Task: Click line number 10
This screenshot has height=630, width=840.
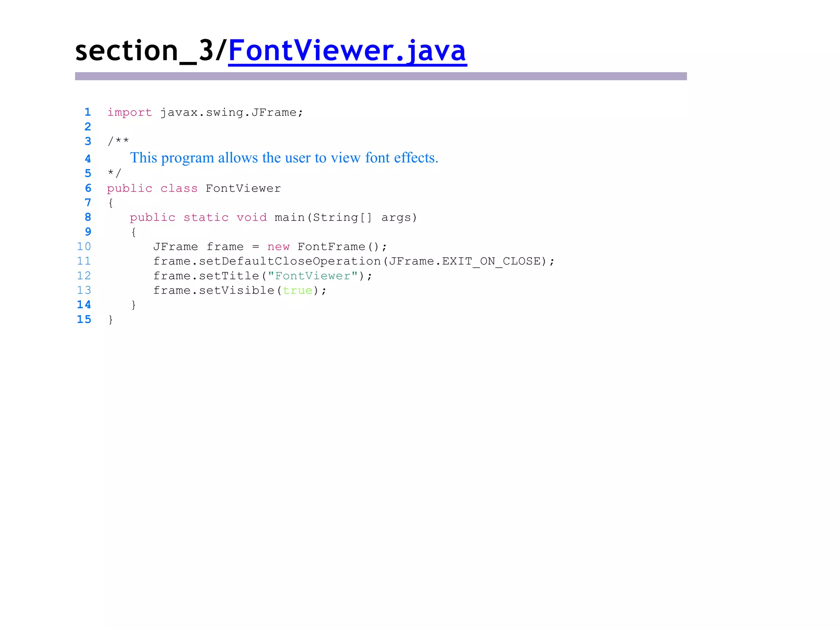Action: click(x=84, y=247)
